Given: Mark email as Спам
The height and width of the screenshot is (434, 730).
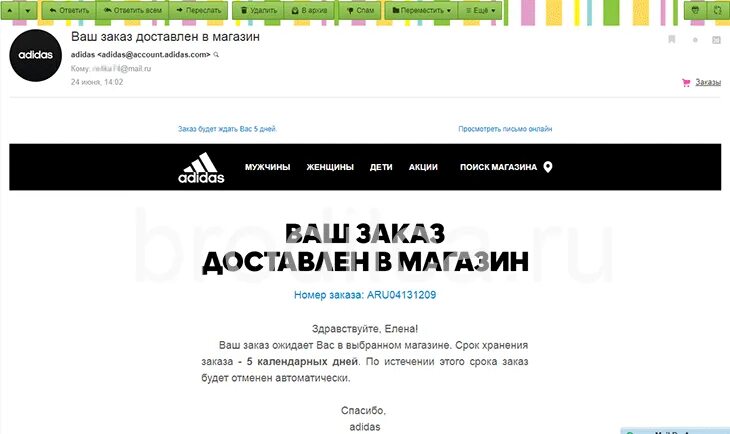Looking at the screenshot, I should [x=360, y=10].
